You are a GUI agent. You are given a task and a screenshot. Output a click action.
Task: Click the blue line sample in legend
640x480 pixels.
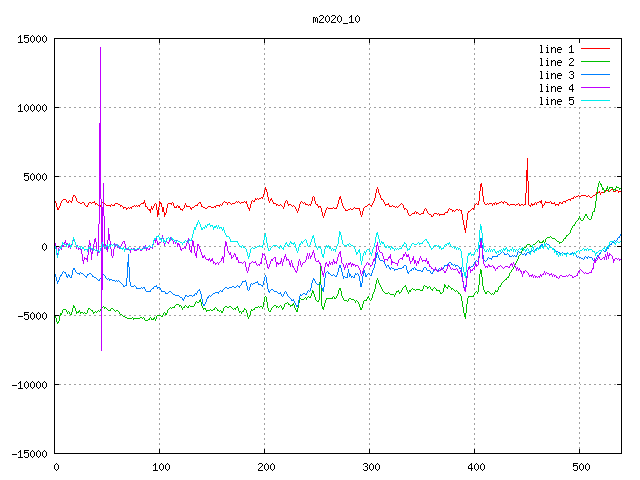point(595,75)
